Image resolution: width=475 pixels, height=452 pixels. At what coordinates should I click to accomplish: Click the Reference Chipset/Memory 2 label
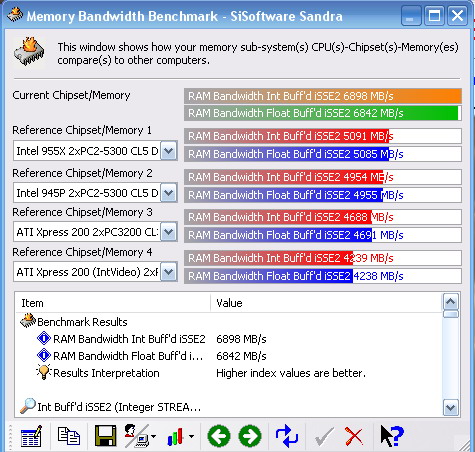click(x=82, y=173)
